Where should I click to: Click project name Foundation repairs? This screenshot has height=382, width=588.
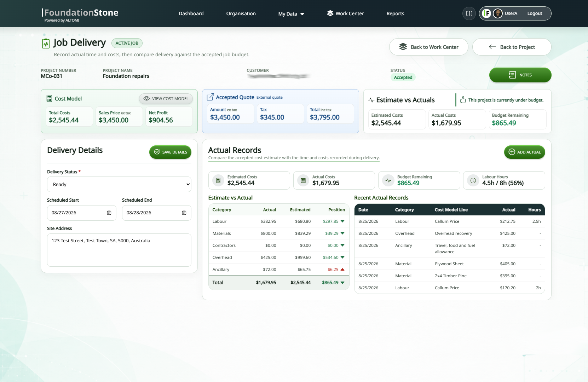tap(126, 76)
